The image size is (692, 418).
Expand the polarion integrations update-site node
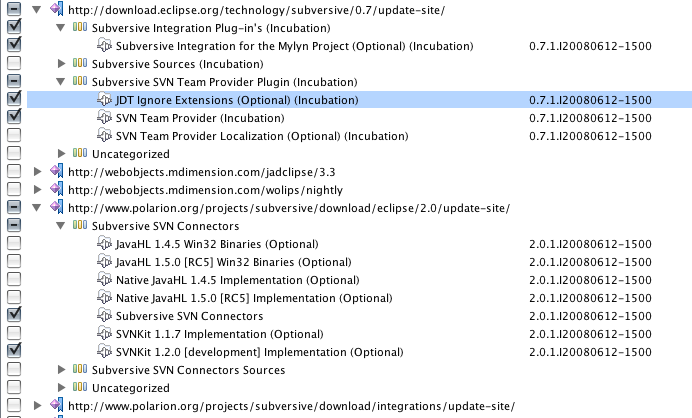point(38,406)
